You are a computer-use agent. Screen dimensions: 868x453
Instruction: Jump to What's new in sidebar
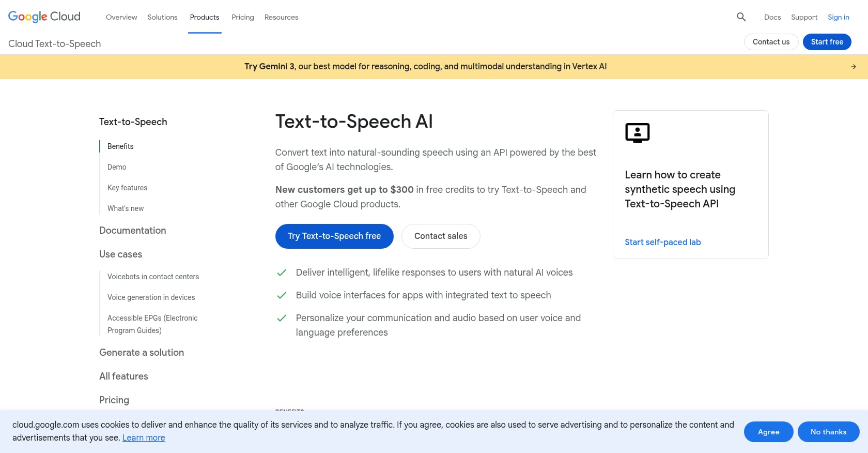click(126, 208)
